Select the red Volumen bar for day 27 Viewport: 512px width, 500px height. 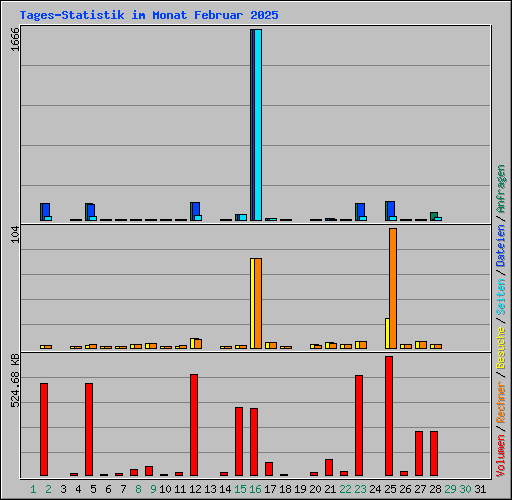click(419, 454)
